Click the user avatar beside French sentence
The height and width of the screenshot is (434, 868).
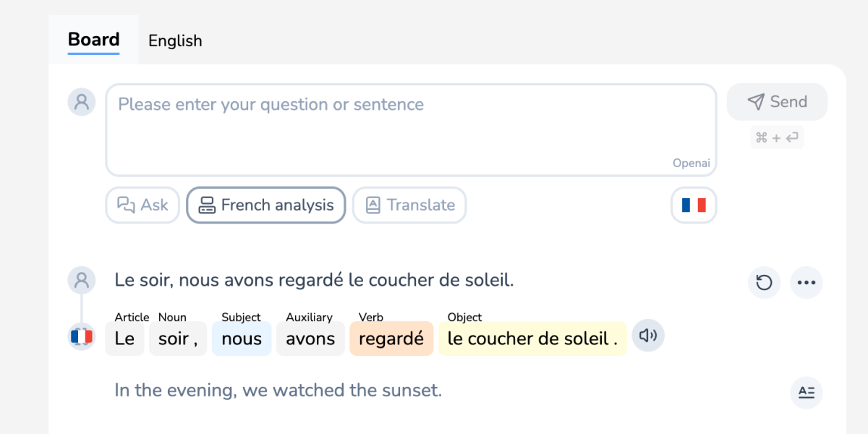tap(82, 279)
